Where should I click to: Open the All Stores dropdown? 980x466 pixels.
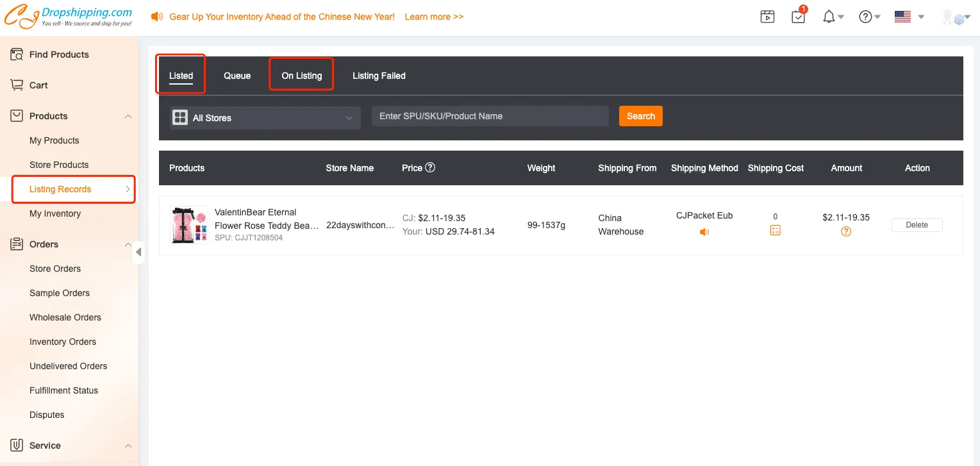tap(265, 118)
